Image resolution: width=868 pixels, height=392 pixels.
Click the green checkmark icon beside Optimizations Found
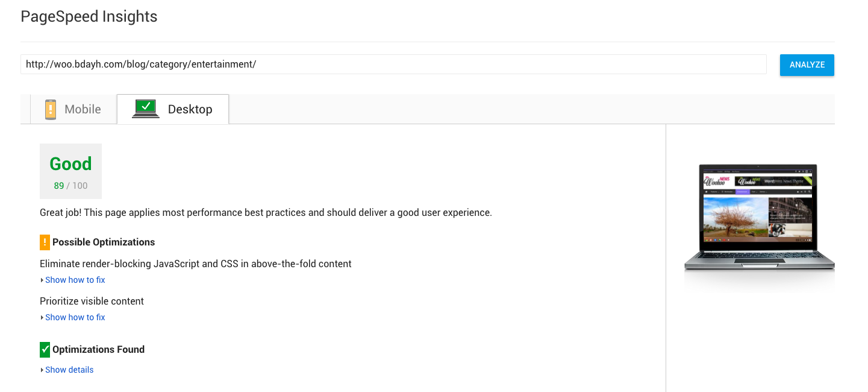coord(45,349)
